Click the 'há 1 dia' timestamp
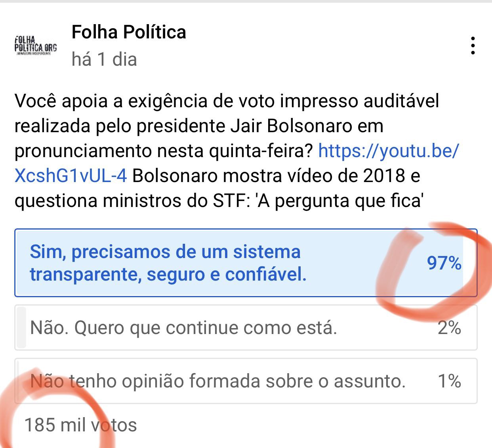This screenshot has height=448, width=492. (104, 59)
